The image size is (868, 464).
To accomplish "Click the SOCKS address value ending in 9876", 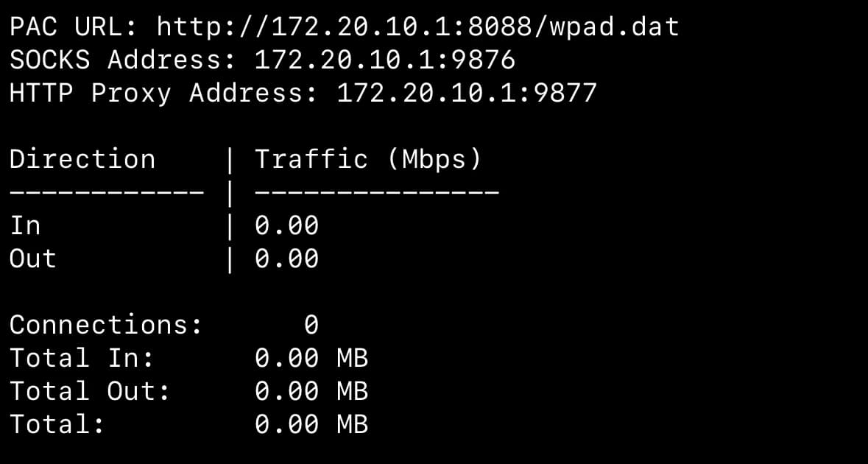I will [x=384, y=60].
